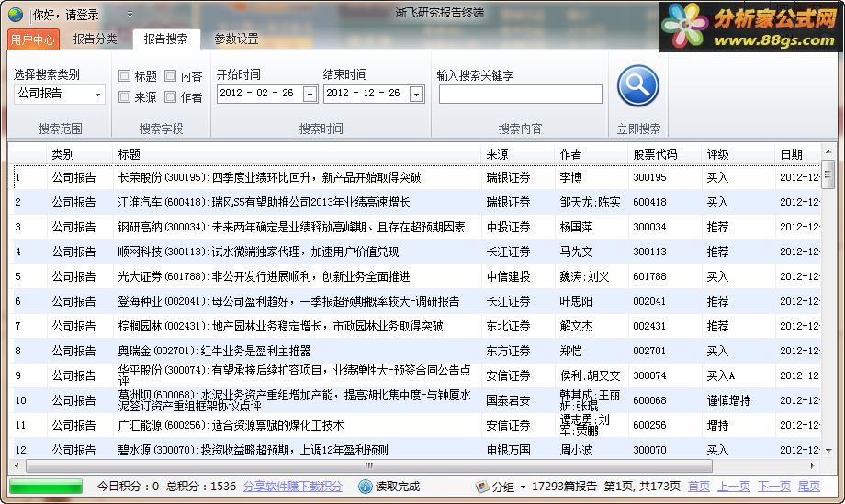Viewport: 845px width, 504px height.
Task: Sort by the 标题 column header
Action: click(297, 154)
